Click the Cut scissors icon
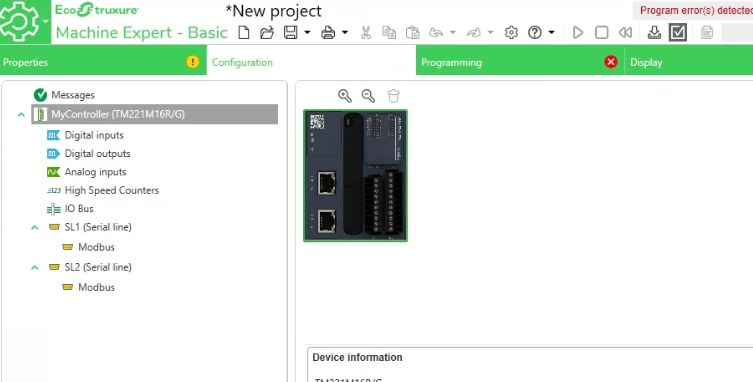This screenshot has width=753, height=382. coord(365,33)
